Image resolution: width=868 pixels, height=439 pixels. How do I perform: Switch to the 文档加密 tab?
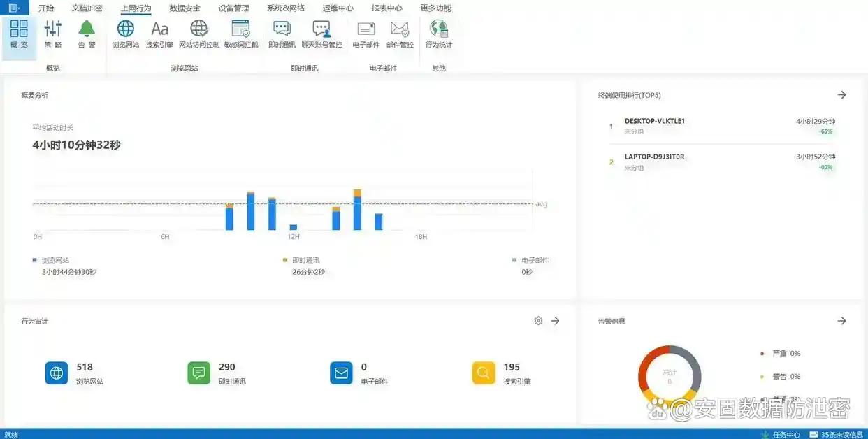tap(87, 8)
